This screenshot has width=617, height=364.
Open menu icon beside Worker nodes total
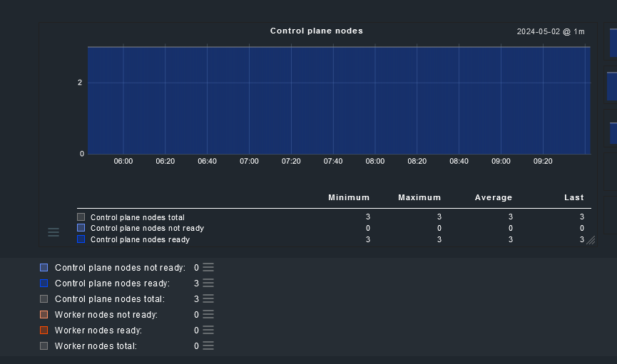pyautogui.click(x=208, y=345)
